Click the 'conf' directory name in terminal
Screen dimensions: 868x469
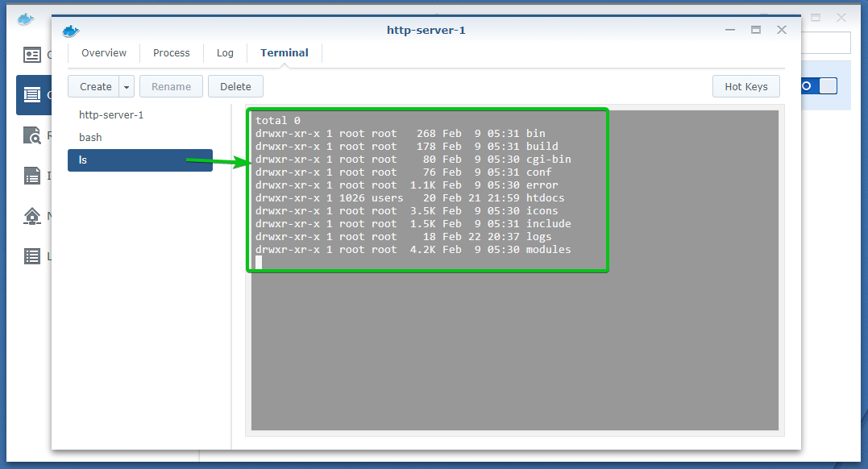pyautogui.click(x=538, y=172)
